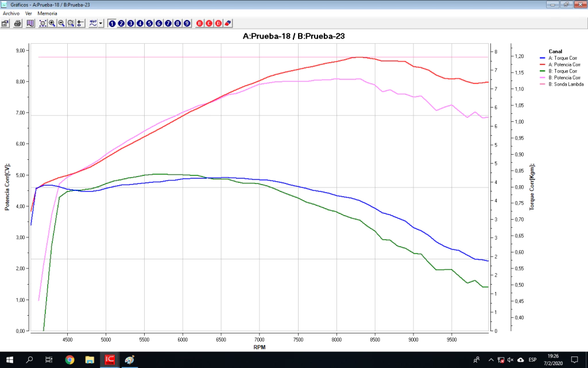
Task: Open Google Chrome from the taskbar
Action: point(69,360)
